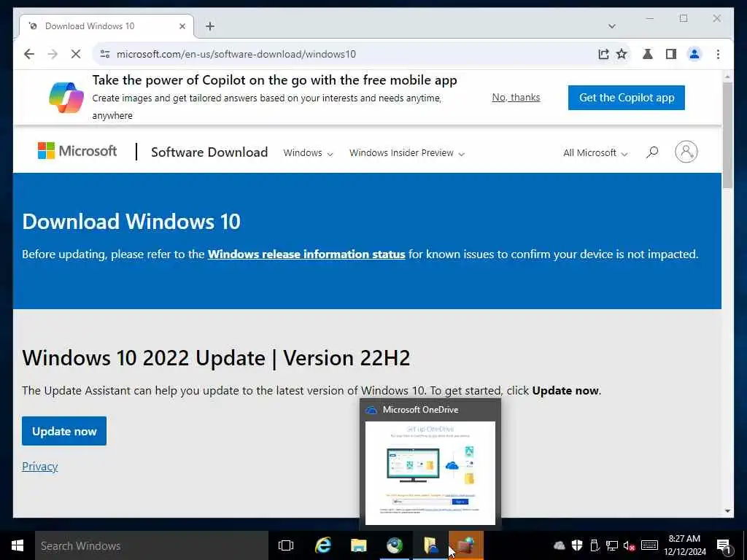Open the Chrome profile avatar
This screenshot has width=747, height=560.
[694, 54]
